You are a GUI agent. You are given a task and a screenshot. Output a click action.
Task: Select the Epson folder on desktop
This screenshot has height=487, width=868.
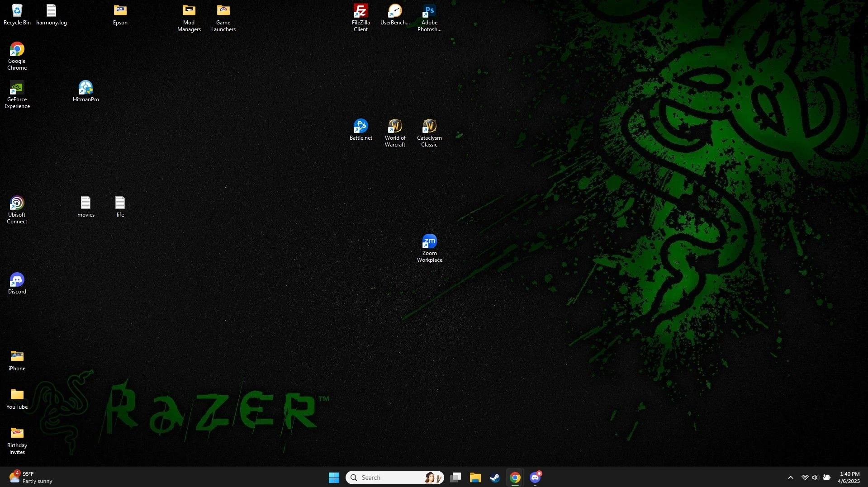[120, 14]
